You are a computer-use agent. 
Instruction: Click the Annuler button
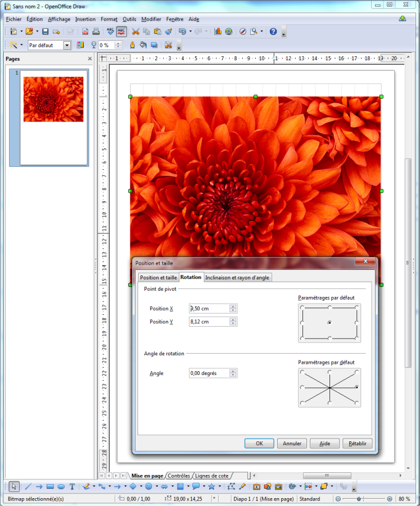pos(292,444)
